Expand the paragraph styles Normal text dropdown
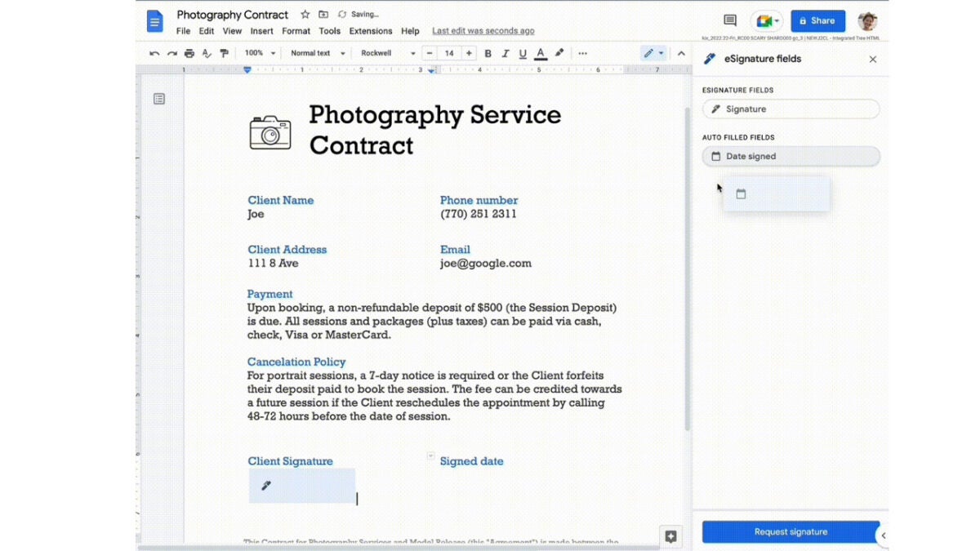 [x=317, y=52]
